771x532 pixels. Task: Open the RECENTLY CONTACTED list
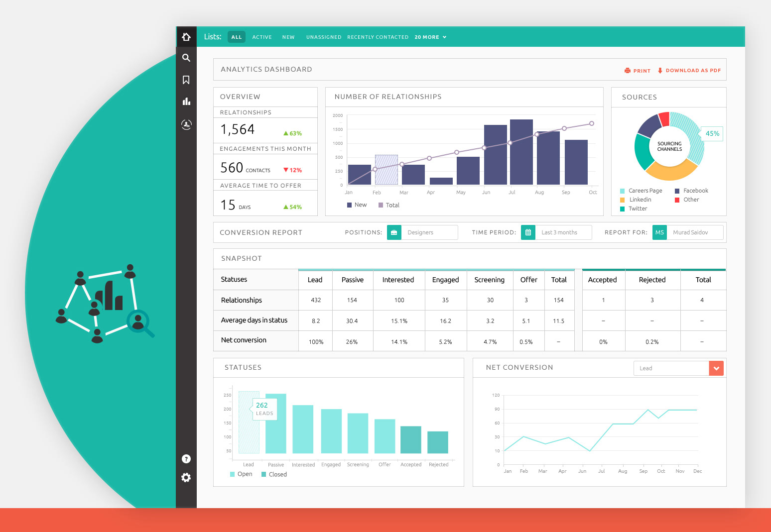pos(378,37)
